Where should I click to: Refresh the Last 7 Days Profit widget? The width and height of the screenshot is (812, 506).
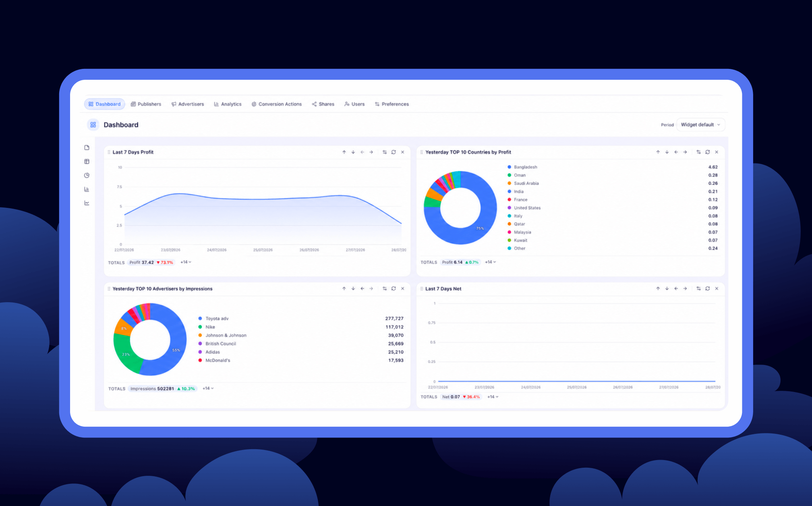(394, 152)
